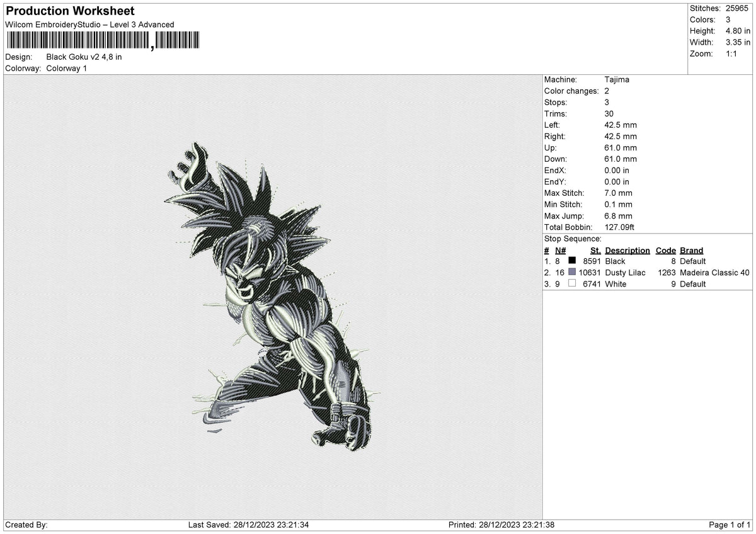Click the White thread color swatch
756x534 pixels.
[x=572, y=283]
